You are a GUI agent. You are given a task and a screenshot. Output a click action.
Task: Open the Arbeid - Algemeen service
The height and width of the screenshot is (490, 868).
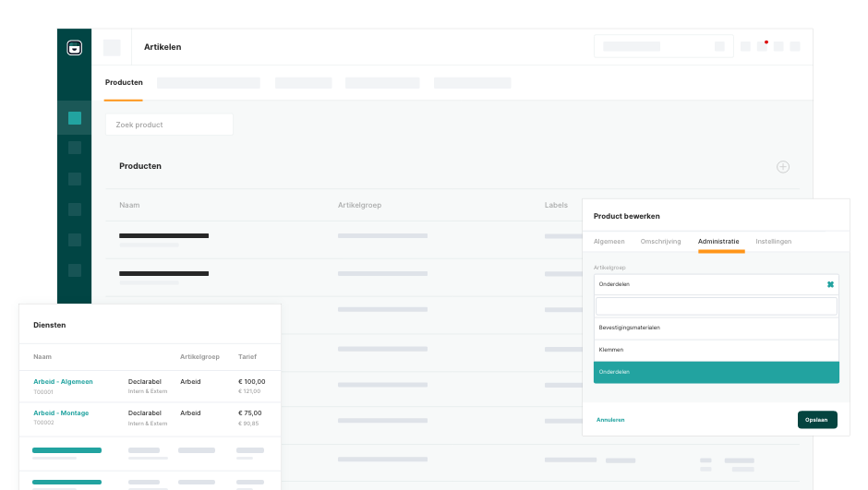[x=63, y=381]
